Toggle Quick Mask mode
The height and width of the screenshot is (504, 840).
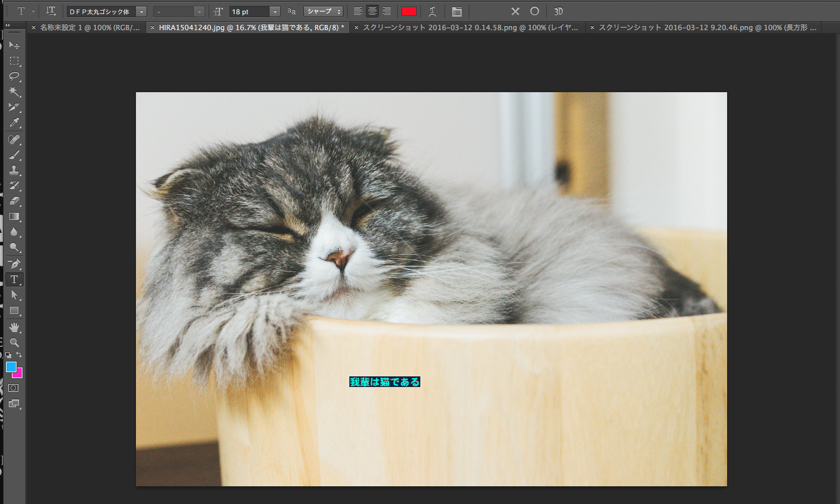click(14, 388)
